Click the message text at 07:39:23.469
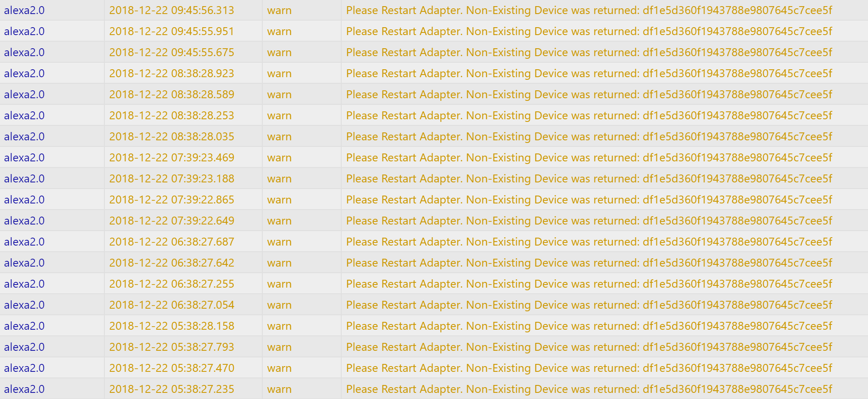 click(589, 157)
